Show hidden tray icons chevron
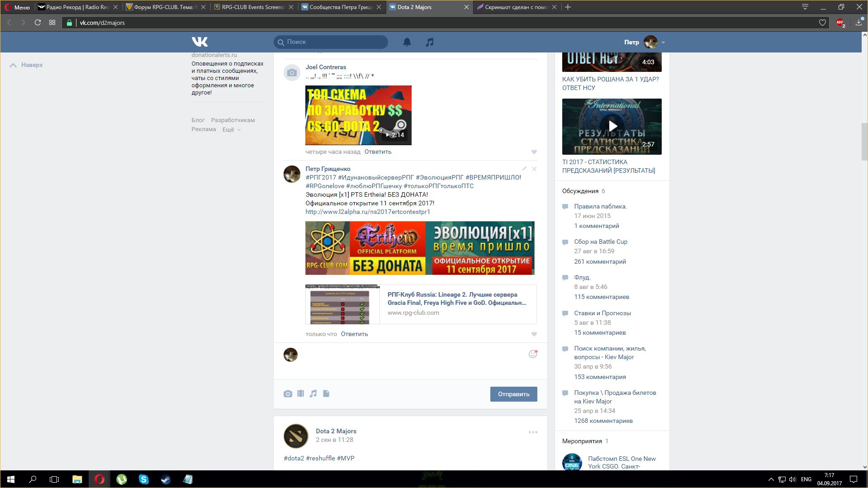Viewport: 868px width, 488px height. pos(771,479)
